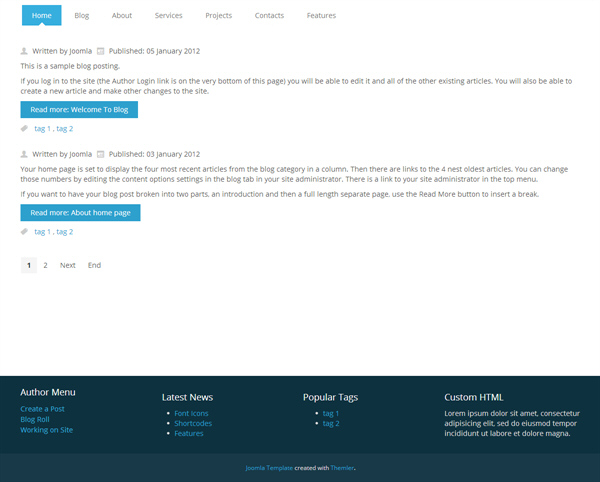Click the Next pagination link
The width and height of the screenshot is (600, 482).
[67, 265]
